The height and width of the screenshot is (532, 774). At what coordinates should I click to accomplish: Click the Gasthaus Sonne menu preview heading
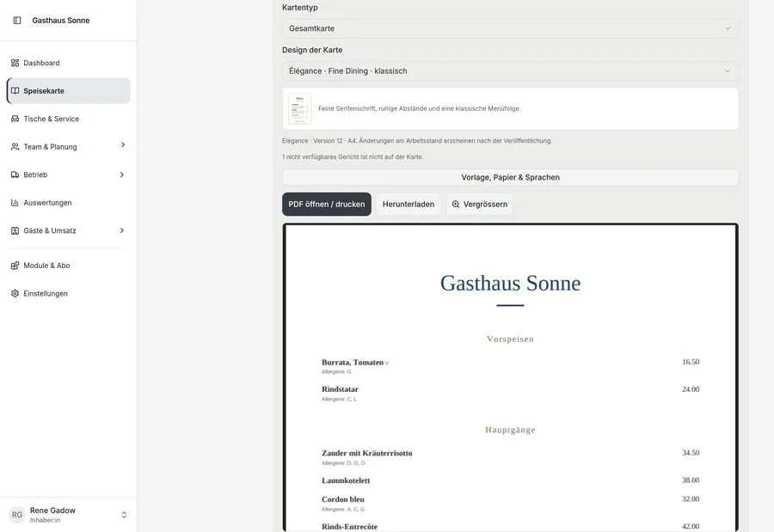pyautogui.click(x=510, y=284)
